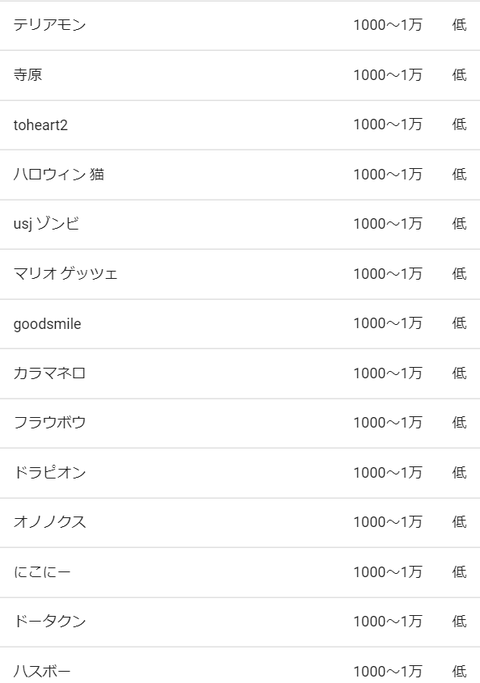The width and height of the screenshot is (480, 683).
Task: Select the ハロウィン 猫 keyword
Action: coord(59,175)
